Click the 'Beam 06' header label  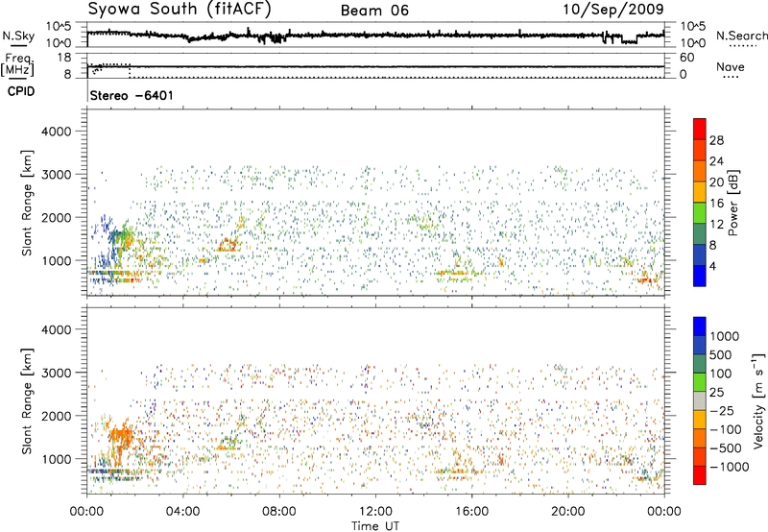(374, 11)
